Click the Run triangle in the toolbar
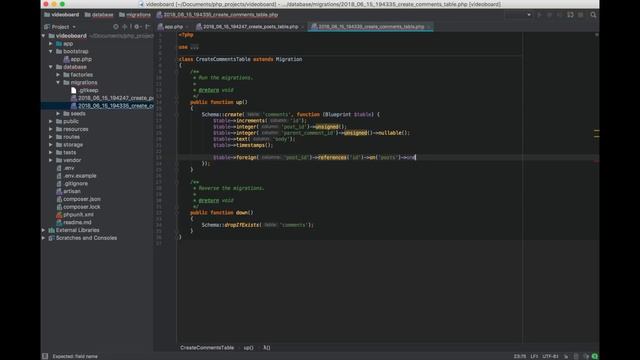 (x=539, y=15)
